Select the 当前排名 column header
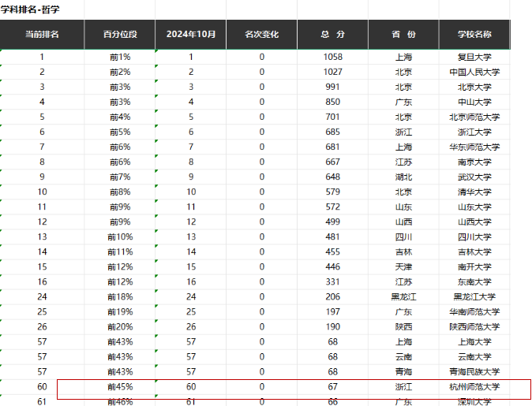 pos(42,34)
